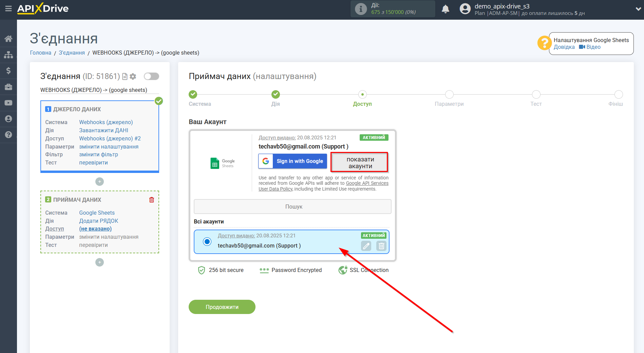Open the home sidebar icon
644x353 pixels.
click(8, 39)
